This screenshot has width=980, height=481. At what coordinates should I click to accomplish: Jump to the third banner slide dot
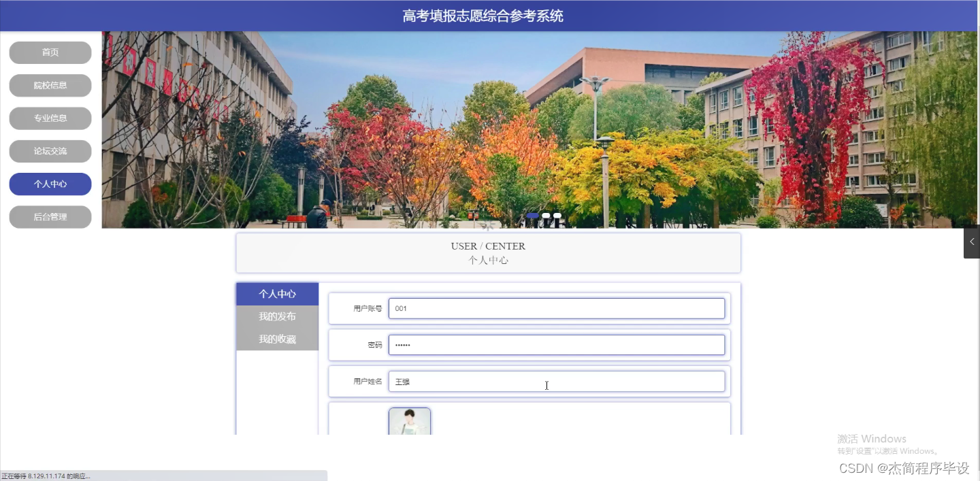[556, 215]
